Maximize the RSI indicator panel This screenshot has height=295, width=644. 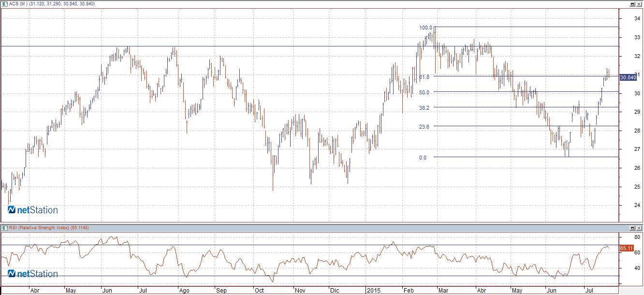(x=631, y=227)
